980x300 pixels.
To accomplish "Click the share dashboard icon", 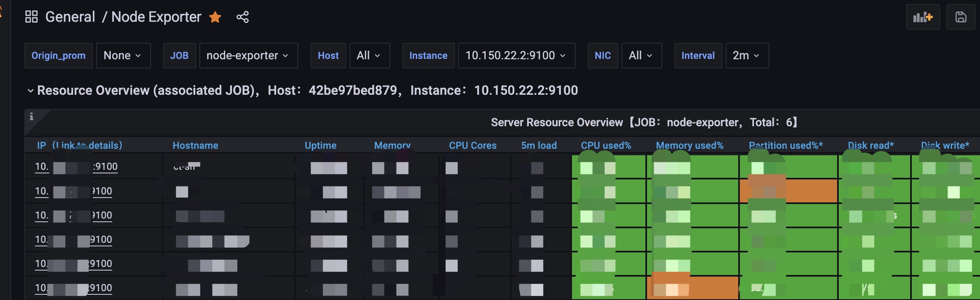I will [x=243, y=17].
